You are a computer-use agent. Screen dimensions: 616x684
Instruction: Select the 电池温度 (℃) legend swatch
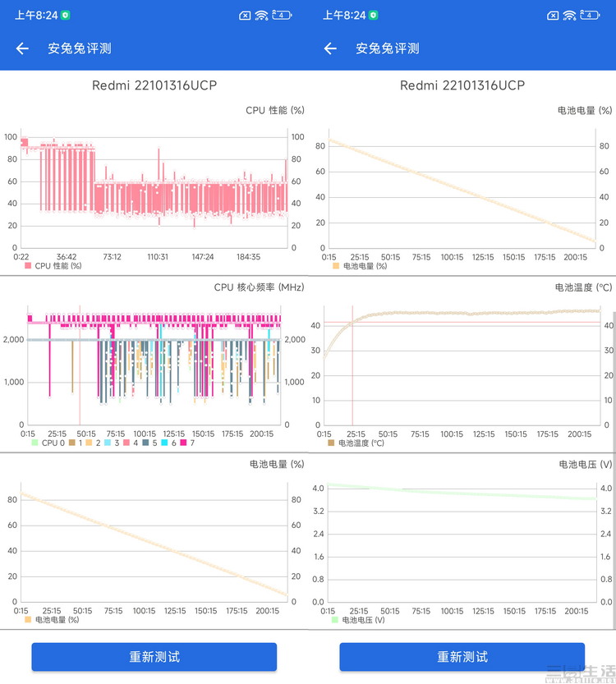pos(332,443)
